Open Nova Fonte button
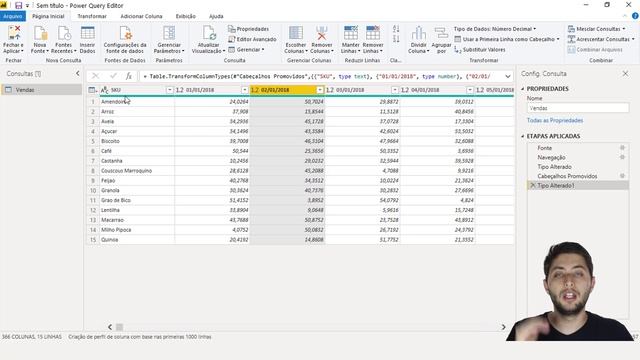The height and width of the screenshot is (360, 640). tap(40, 39)
